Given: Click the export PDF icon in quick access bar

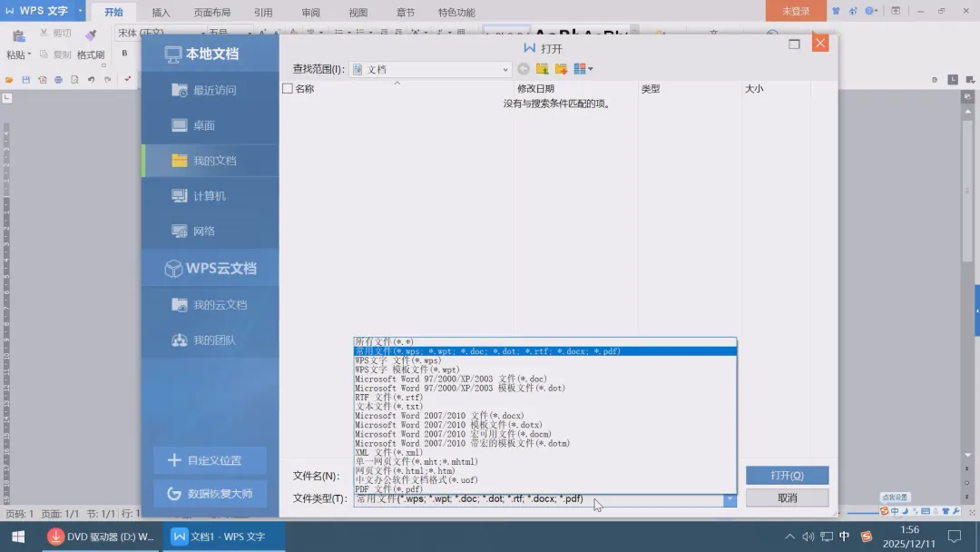Looking at the screenshot, I should pyautogui.click(x=42, y=79).
